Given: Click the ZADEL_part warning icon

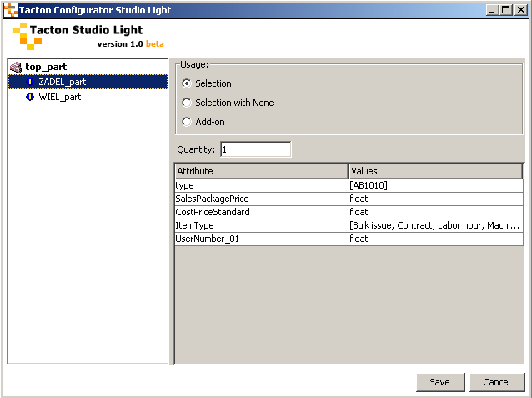Looking at the screenshot, I should point(30,82).
